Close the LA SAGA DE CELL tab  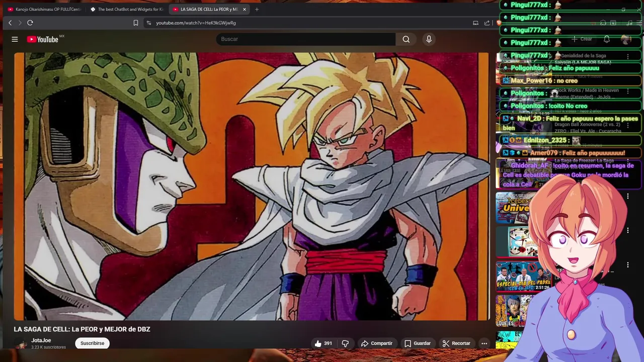(245, 9)
